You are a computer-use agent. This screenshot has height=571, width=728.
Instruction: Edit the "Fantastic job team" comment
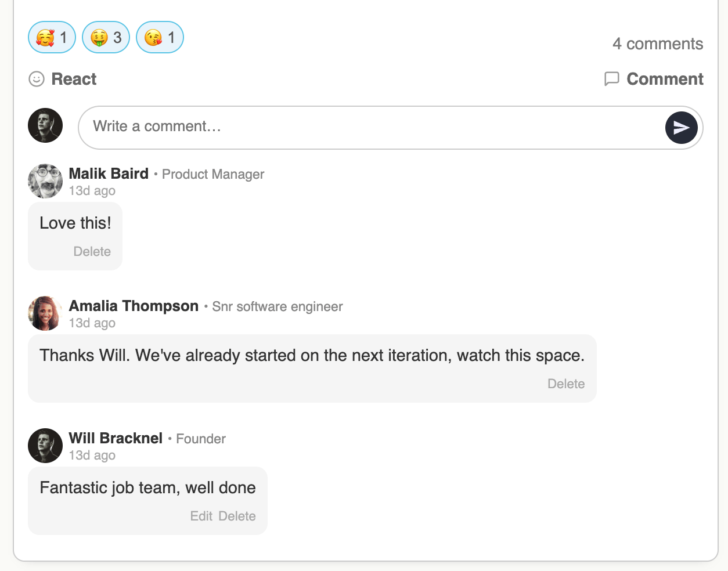pyautogui.click(x=201, y=516)
